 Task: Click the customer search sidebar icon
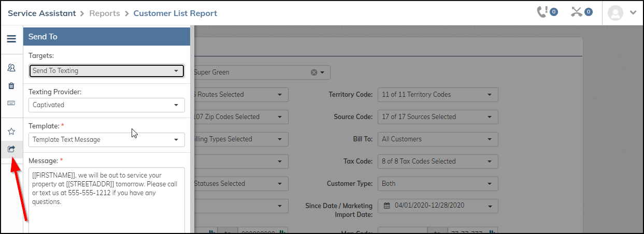(11, 68)
